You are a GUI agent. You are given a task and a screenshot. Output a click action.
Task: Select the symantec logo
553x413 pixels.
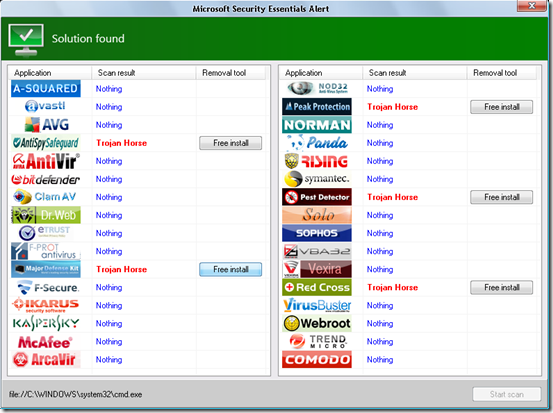tap(317, 179)
